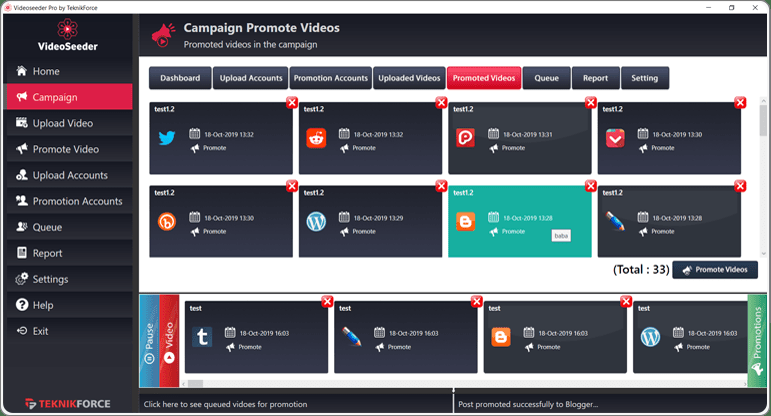Open Promotion Accounts in the sidebar
Viewport: 771px width, 416px height.
(x=69, y=201)
